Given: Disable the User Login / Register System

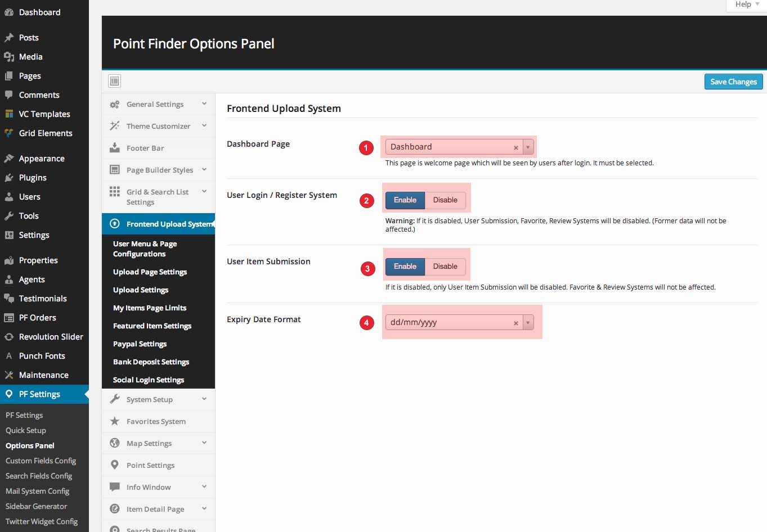Looking at the screenshot, I should tap(445, 200).
